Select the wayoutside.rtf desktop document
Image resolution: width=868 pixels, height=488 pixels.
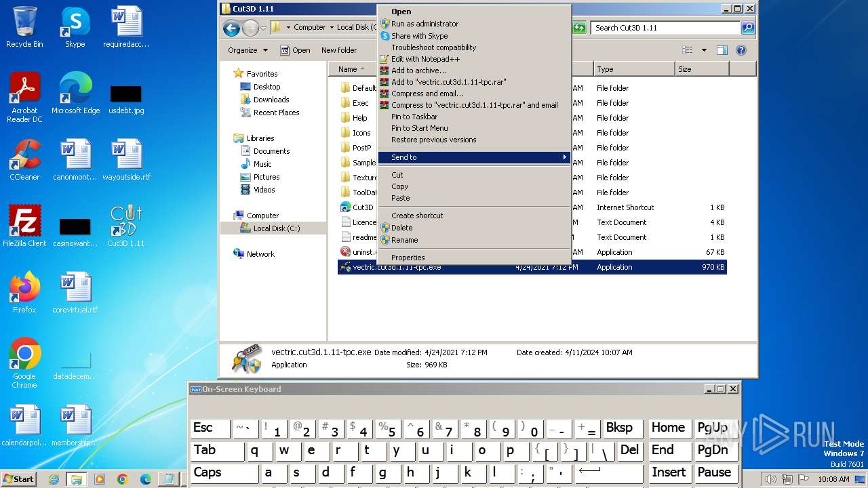click(x=126, y=160)
